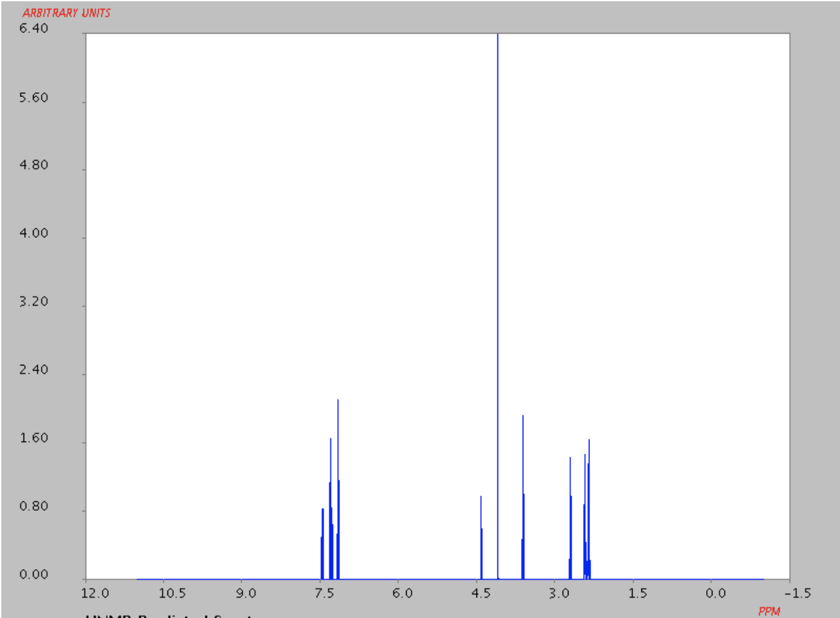
Task: Click the 9.0 ppm tick label
Action: point(247,593)
